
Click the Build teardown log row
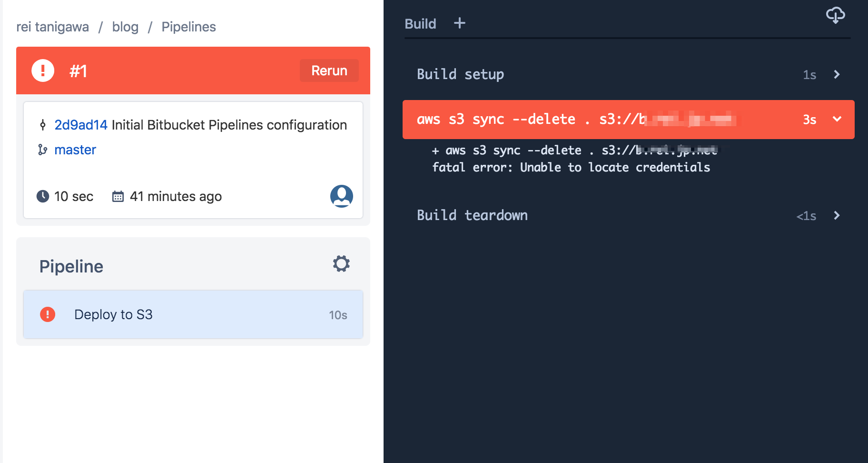[x=629, y=215]
